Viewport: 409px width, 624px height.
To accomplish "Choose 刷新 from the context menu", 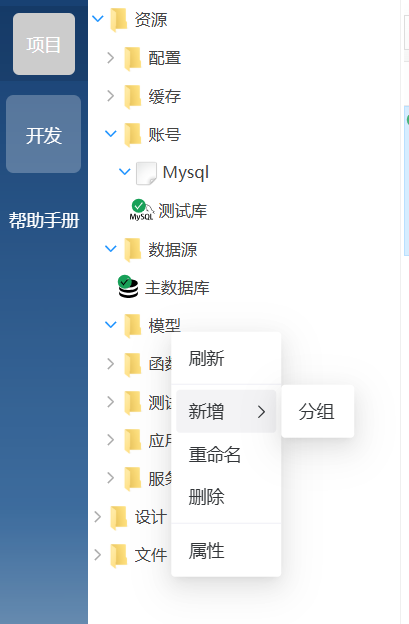I will (x=226, y=358).
